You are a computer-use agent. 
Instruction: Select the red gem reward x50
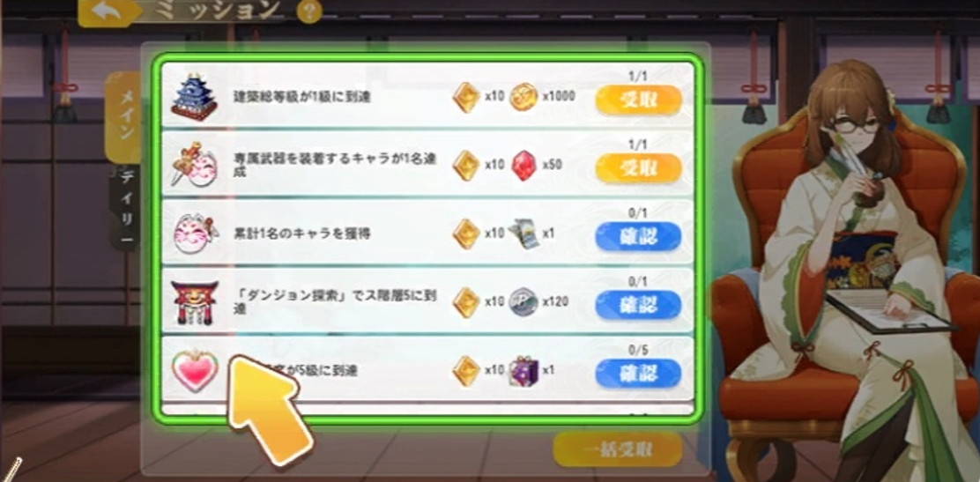pyautogui.click(x=523, y=166)
